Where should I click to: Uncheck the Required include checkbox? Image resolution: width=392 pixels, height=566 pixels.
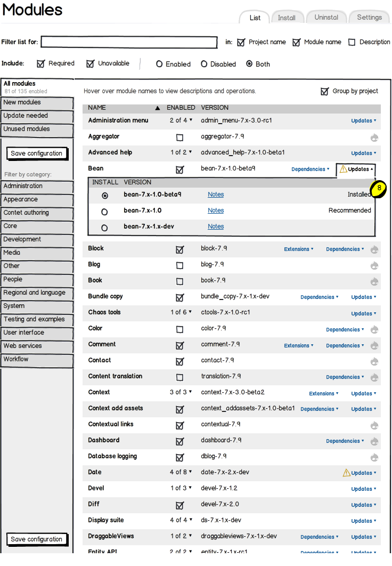pyautogui.click(x=41, y=64)
